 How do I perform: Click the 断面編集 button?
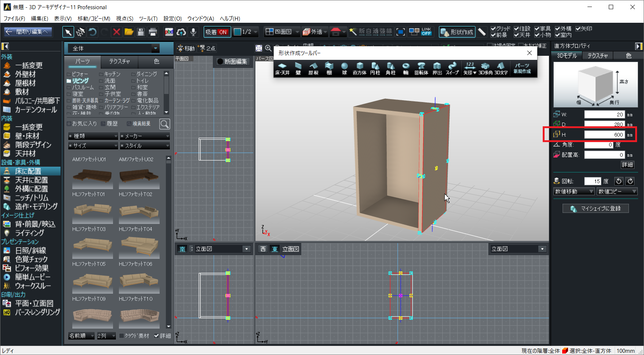click(x=233, y=61)
